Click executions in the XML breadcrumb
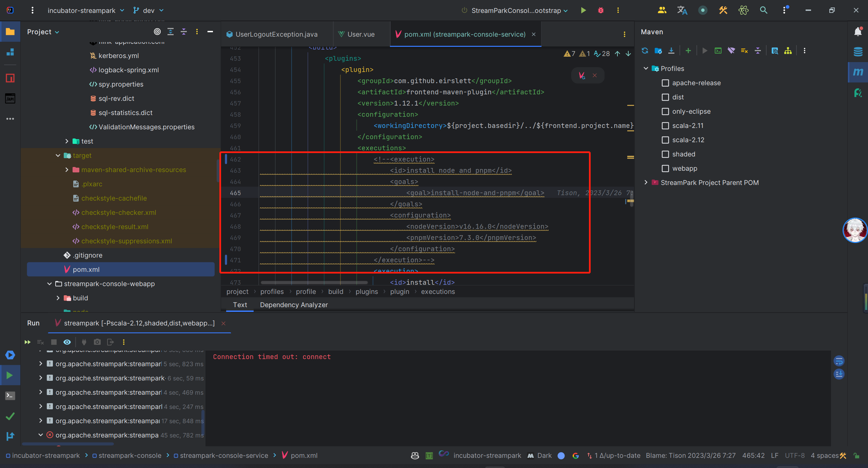 tap(438, 292)
